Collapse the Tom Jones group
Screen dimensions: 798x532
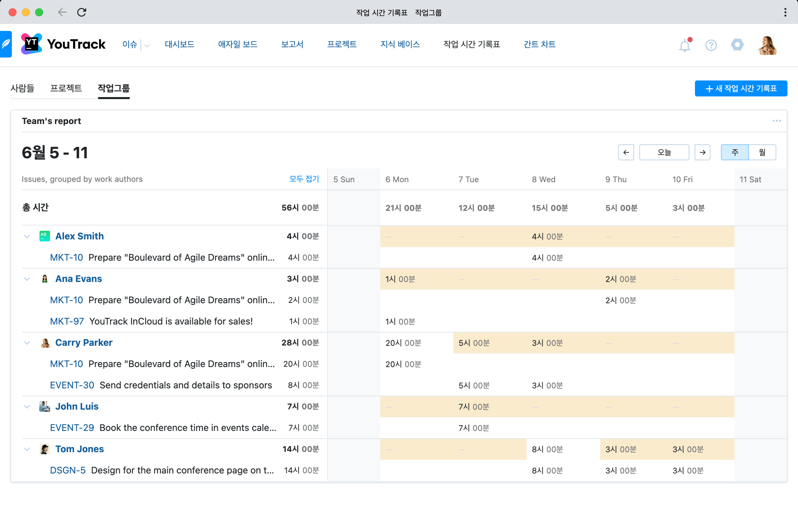27,449
